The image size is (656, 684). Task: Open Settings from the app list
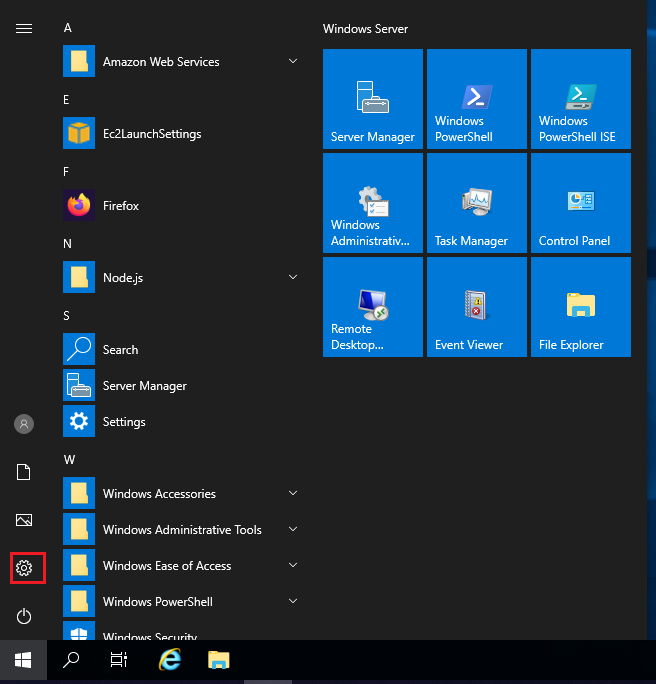182,421
